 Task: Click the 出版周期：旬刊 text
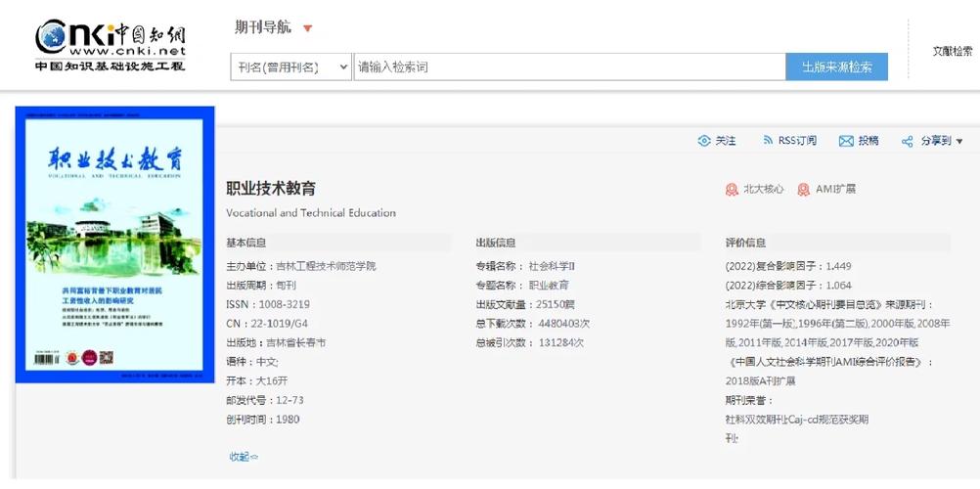[x=261, y=286]
